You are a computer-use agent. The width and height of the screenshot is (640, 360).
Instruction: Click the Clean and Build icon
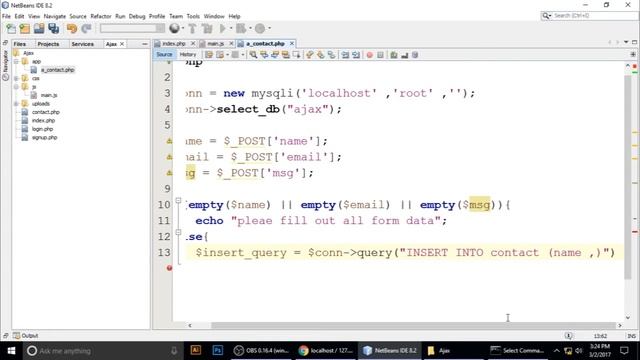[207, 29]
